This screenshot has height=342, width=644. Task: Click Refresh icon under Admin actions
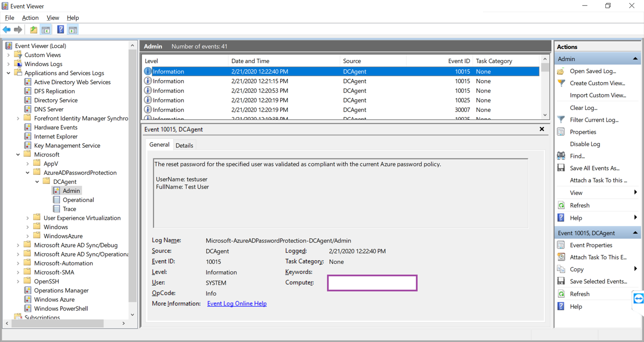[x=561, y=205]
